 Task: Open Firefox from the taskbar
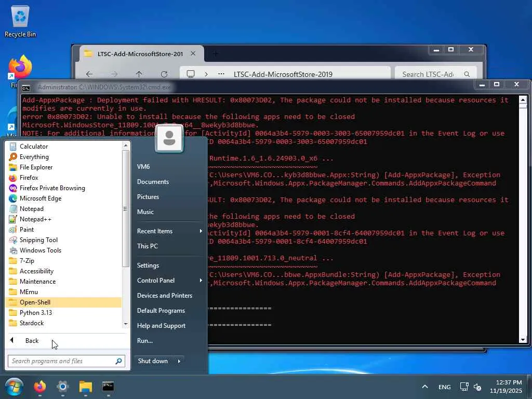click(x=39, y=387)
